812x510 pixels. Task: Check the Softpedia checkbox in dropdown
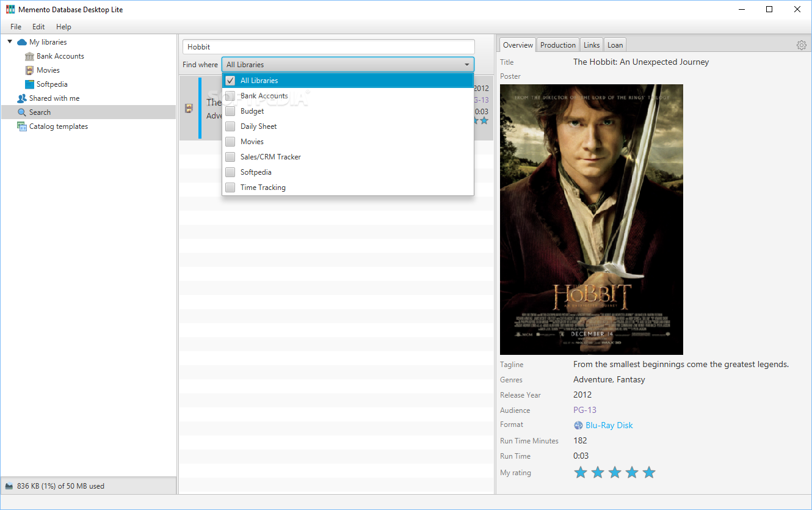click(x=230, y=172)
